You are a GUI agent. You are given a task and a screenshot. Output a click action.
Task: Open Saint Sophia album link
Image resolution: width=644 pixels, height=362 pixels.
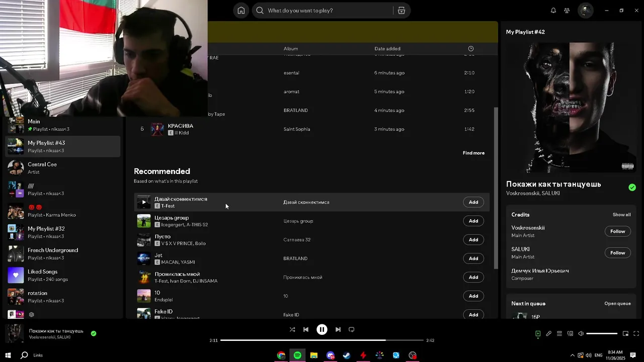pyautogui.click(x=297, y=129)
